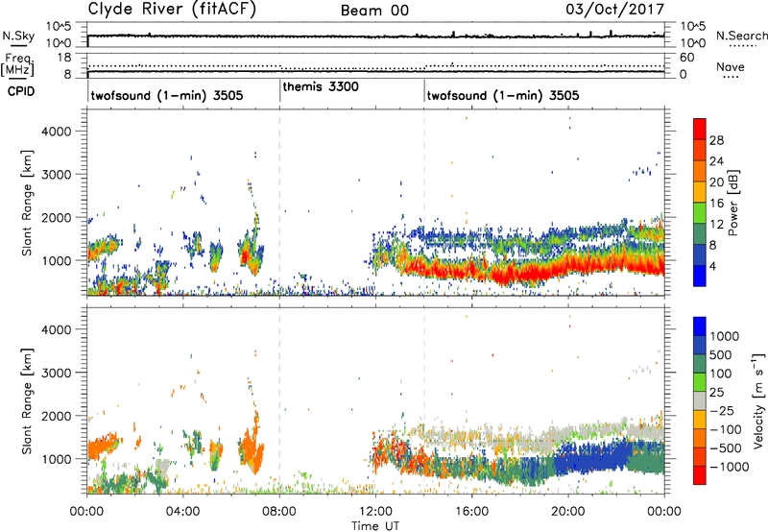This screenshot has height=532, width=768.
Task: Click the 'Freq. [MHz]' label
Action: click(x=18, y=64)
